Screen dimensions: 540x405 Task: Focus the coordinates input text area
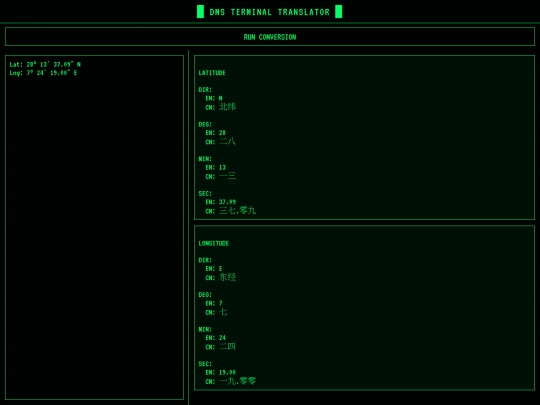click(94, 227)
